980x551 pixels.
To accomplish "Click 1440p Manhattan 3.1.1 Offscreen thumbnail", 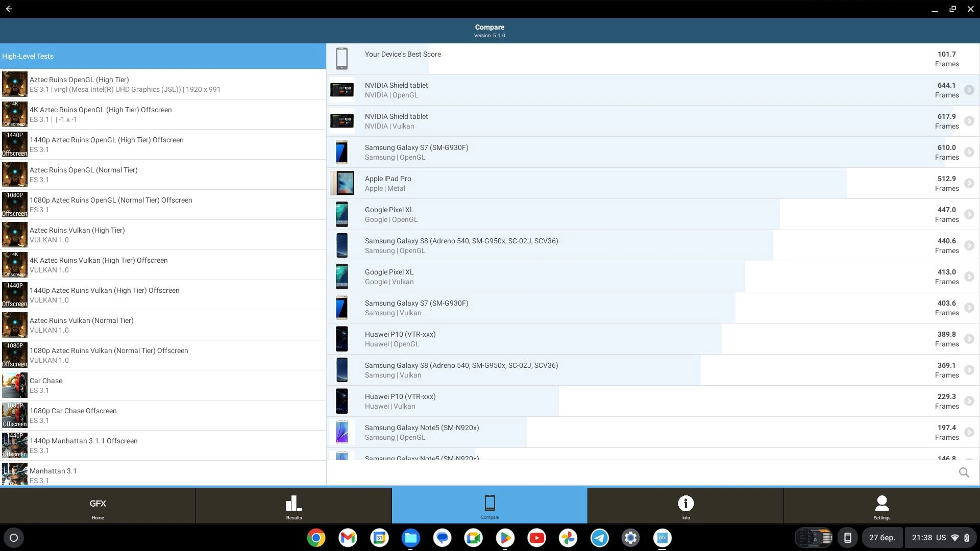I will click(15, 445).
